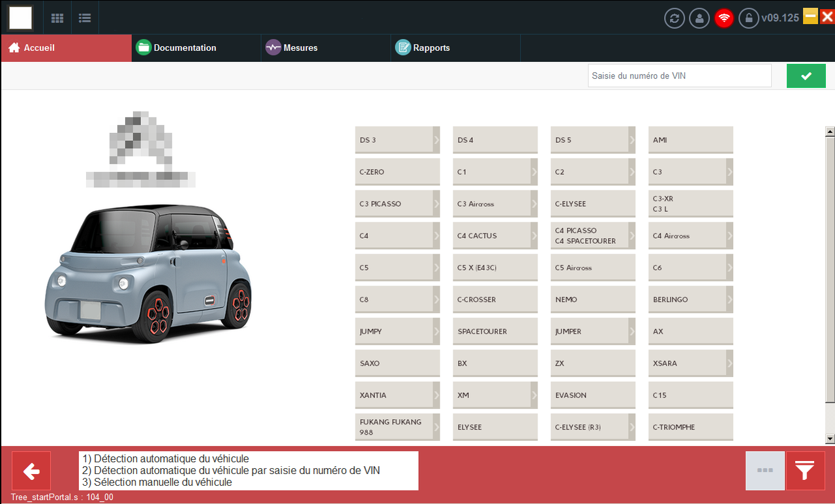835x504 pixels.
Task: Select the C-TRIOMPHE vehicle
Action: pyautogui.click(x=691, y=428)
